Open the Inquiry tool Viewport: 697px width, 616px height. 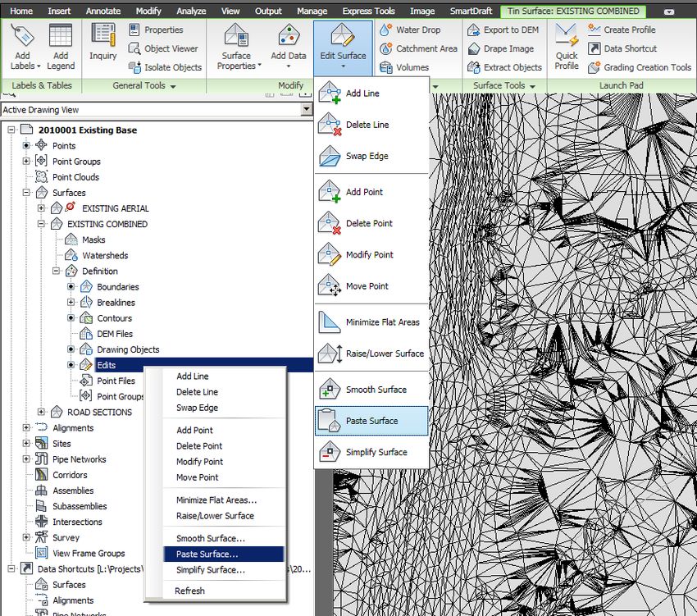(102, 43)
